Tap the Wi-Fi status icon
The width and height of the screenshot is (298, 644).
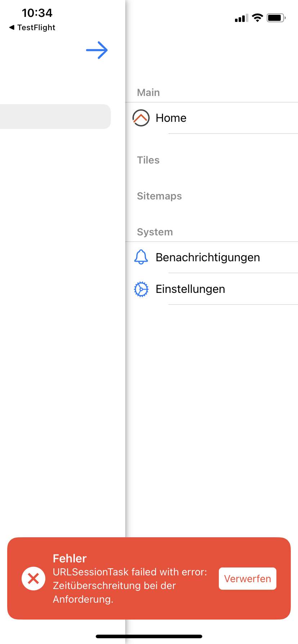257,18
